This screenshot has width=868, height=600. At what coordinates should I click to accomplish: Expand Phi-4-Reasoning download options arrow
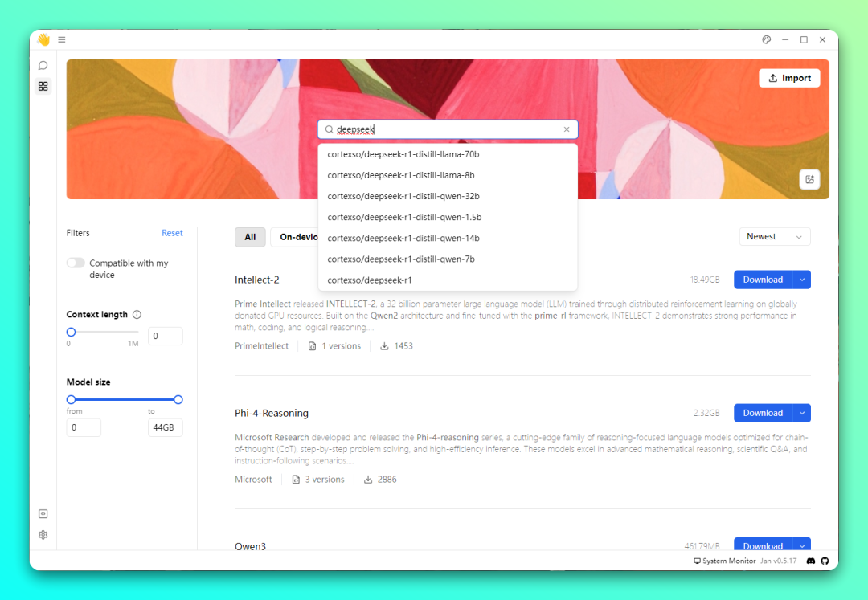tap(802, 413)
